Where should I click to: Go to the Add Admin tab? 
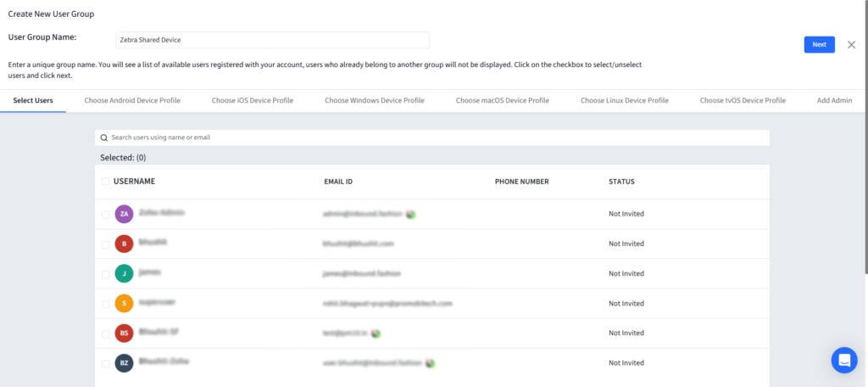(834, 100)
